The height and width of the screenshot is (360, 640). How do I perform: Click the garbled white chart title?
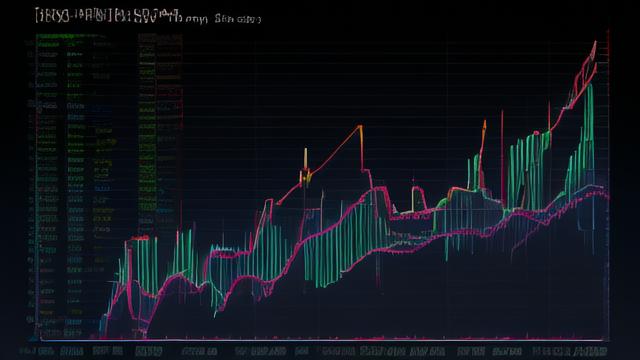point(108,15)
